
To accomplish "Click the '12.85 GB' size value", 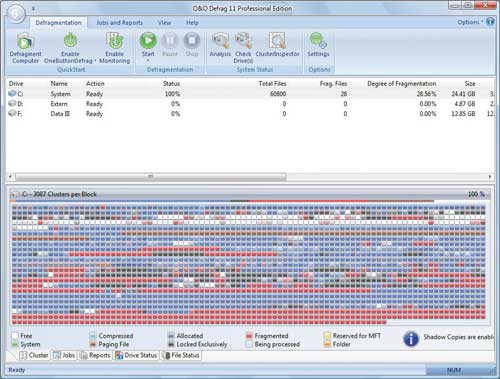I will (x=463, y=114).
